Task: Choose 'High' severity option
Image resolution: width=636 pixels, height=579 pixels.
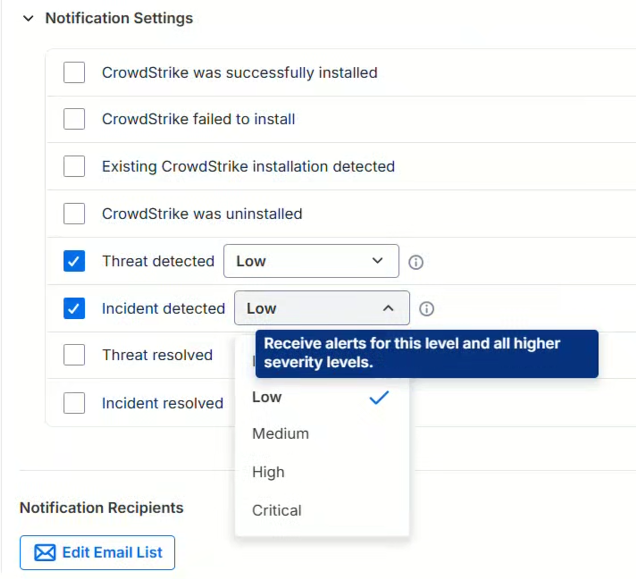Action: [x=322, y=472]
